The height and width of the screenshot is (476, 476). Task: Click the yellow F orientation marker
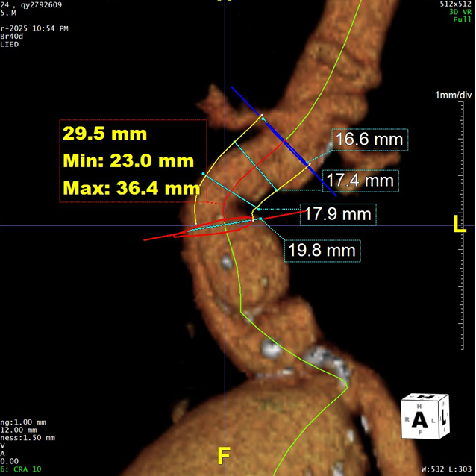pos(224,455)
